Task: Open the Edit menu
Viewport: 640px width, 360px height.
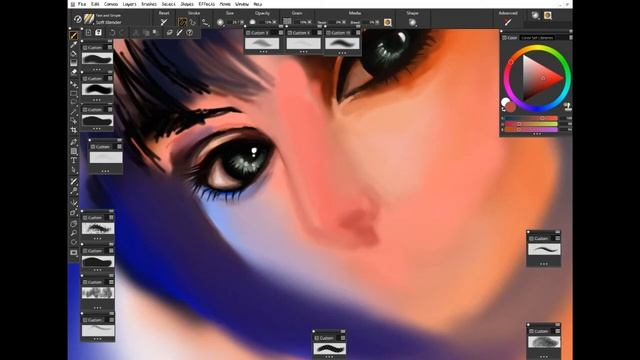Action: [95, 4]
